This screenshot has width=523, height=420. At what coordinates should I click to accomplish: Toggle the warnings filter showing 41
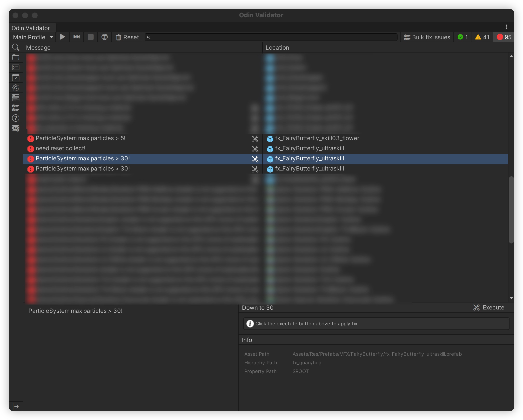tap(482, 37)
